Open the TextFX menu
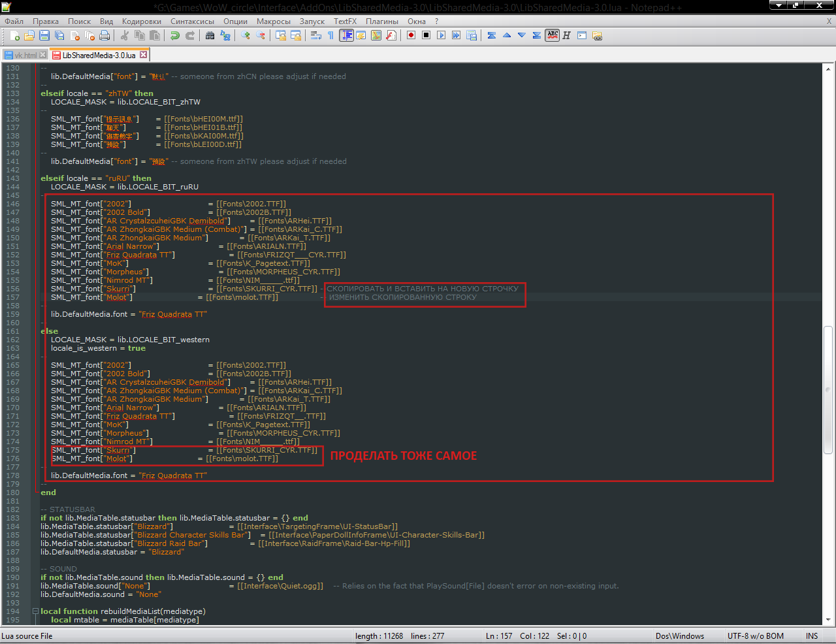Image resolution: width=836 pixels, height=644 pixels. [x=345, y=21]
